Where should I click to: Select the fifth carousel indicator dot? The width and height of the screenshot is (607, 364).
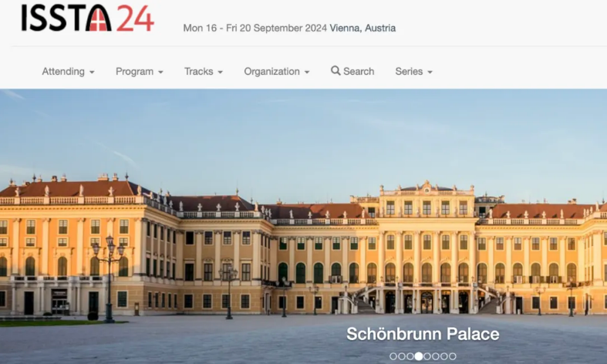427,356
